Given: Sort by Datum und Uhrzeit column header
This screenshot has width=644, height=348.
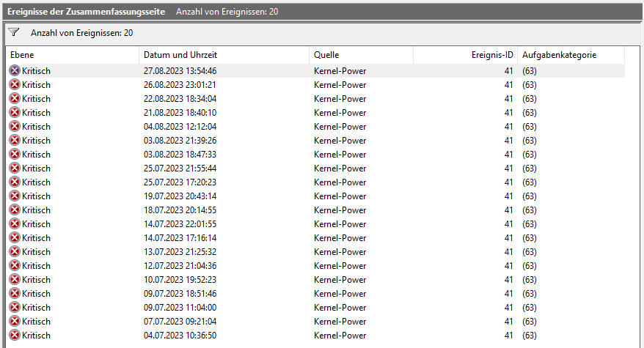Looking at the screenshot, I should click(x=224, y=55).
